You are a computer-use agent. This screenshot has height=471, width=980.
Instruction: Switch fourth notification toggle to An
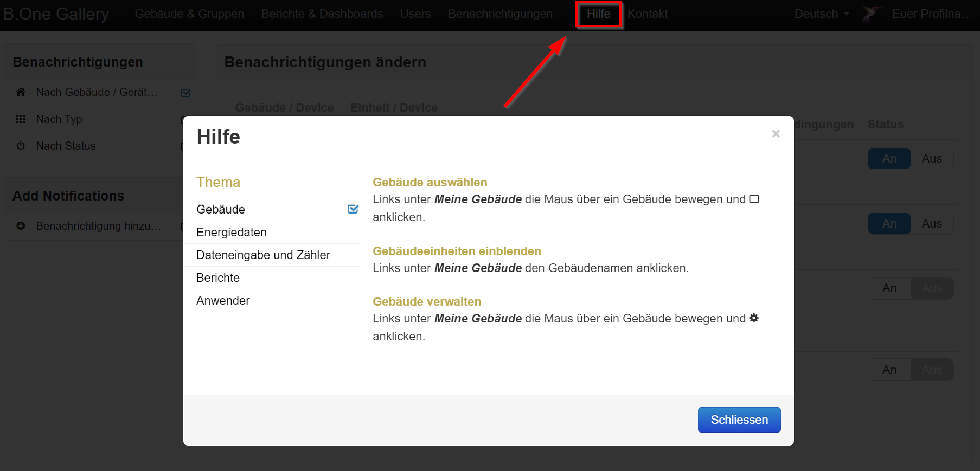(889, 370)
